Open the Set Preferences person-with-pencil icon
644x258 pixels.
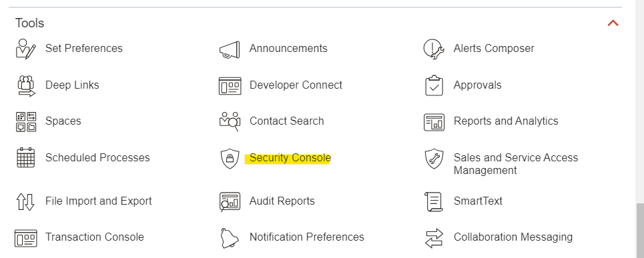(x=26, y=49)
